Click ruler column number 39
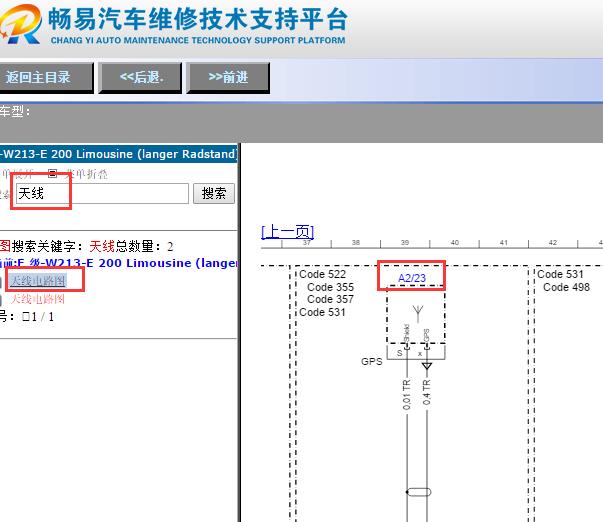The width and height of the screenshot is (603, 522). (x=405, y=242)
